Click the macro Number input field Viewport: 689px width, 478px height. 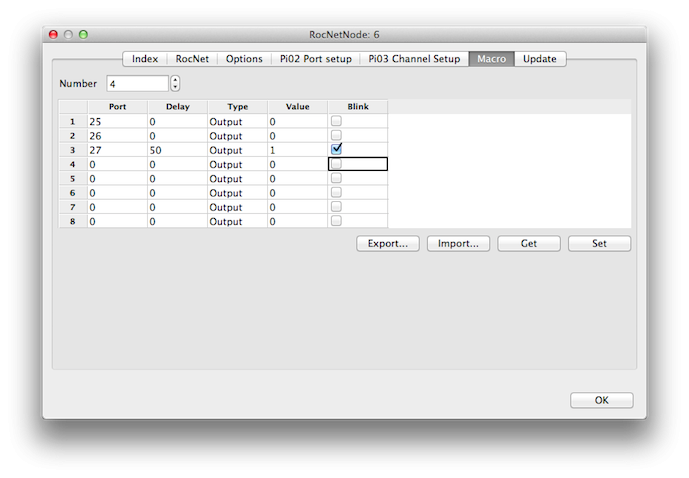[x=137, y=84]
